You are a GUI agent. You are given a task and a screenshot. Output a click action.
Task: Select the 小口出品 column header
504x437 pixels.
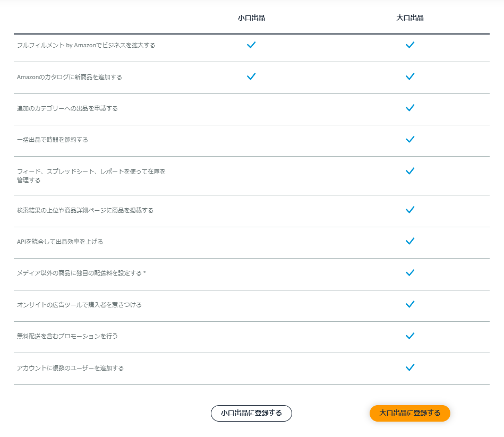point(251,18)
